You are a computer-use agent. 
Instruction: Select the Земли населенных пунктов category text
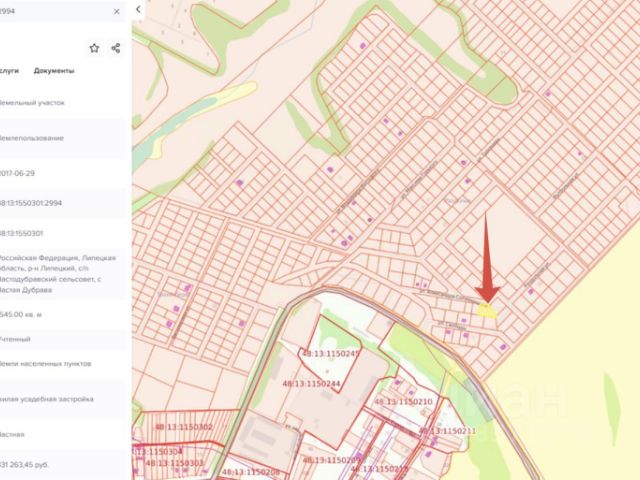coord(45,364)
